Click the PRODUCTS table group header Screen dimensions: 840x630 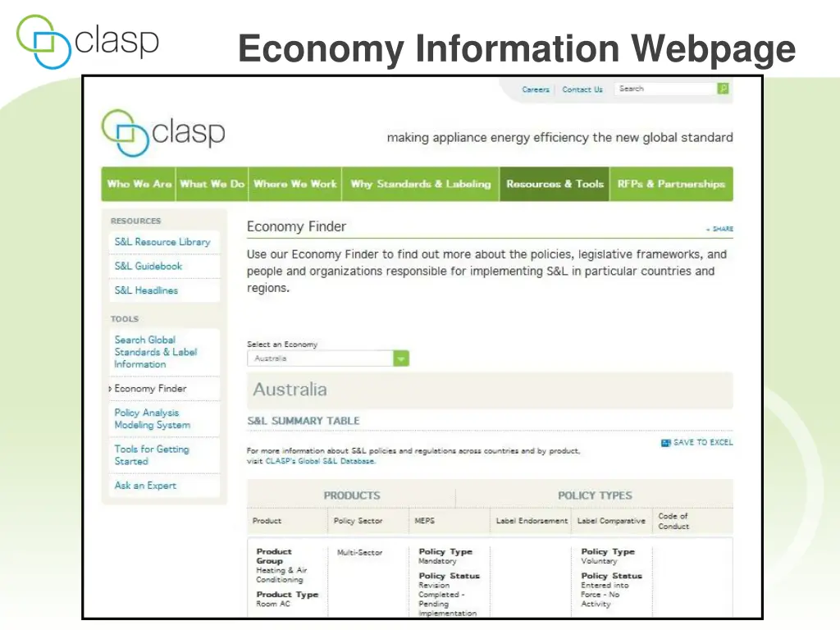click(352, 495)
